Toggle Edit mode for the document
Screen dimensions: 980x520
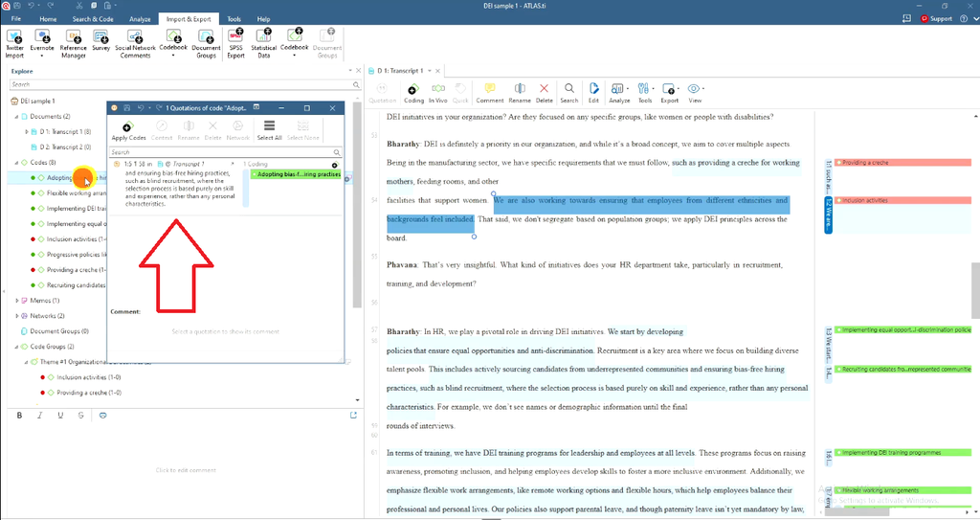(x=593, y=93)
